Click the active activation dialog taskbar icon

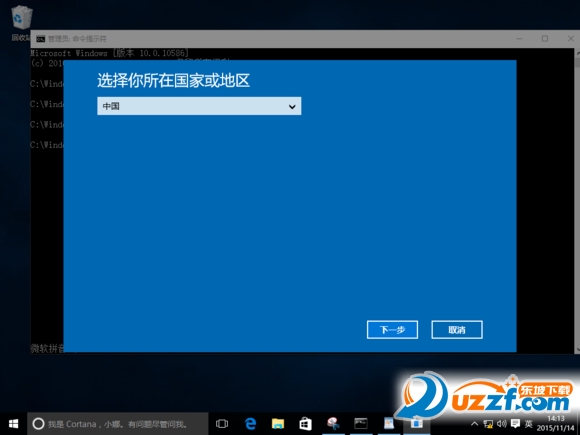416,424
